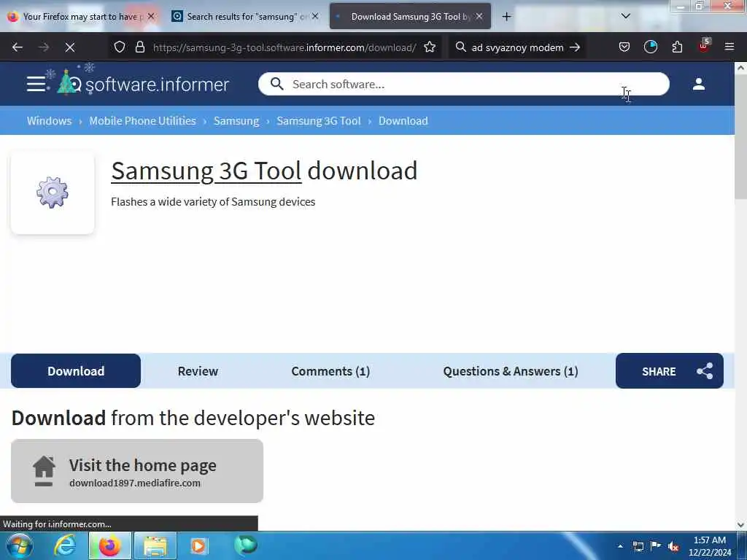
Task: Bookmark this page with the star icon
Action: (430, 47)
